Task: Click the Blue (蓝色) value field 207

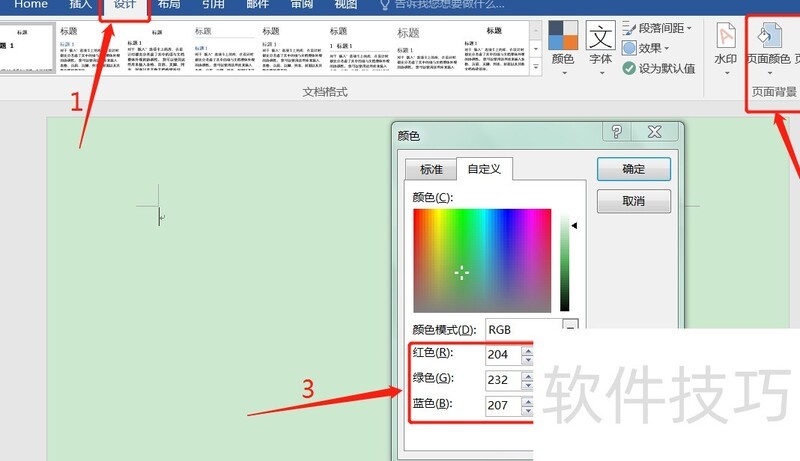Action: point(503,405)
